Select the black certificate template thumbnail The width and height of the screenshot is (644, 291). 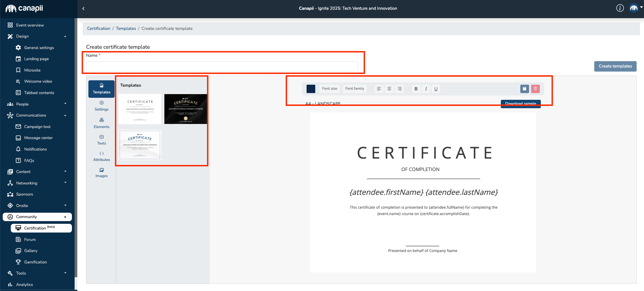(186, 109)
